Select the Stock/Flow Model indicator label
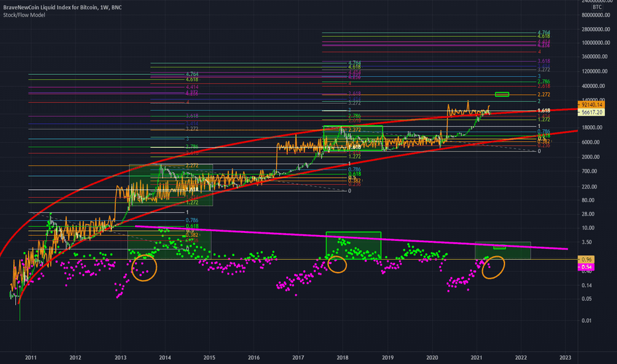This screenshot has height=364, width=617. click(x=24, y=15)
